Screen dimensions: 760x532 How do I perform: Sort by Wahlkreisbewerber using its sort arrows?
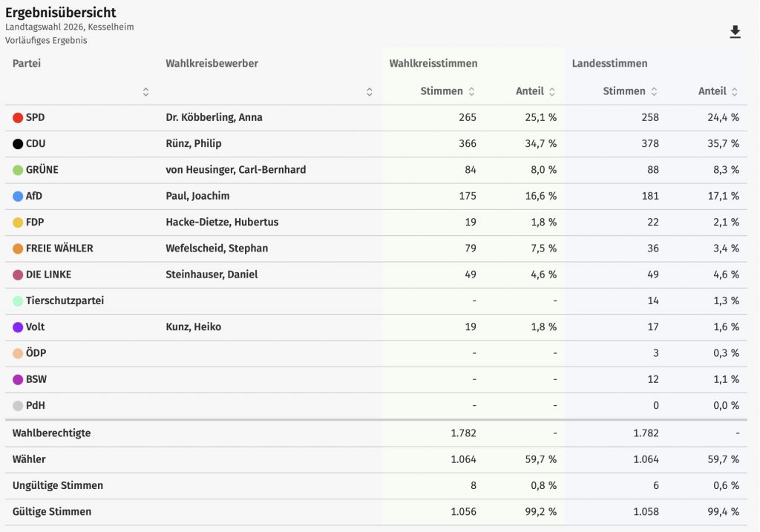coord(369,92)
